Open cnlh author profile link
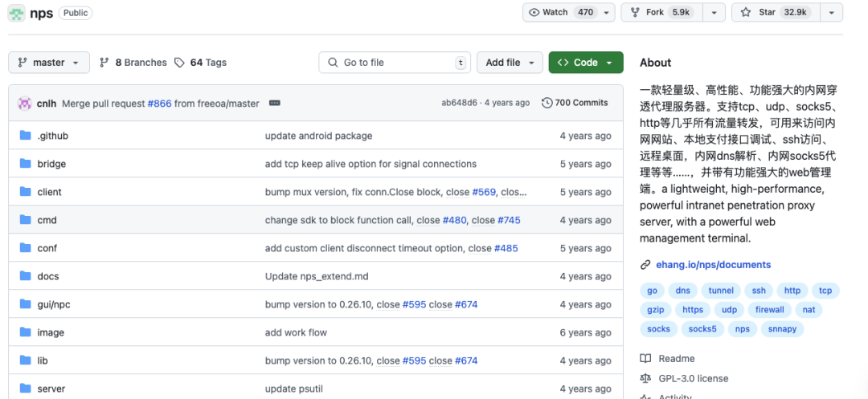 [x=47, y=104]
